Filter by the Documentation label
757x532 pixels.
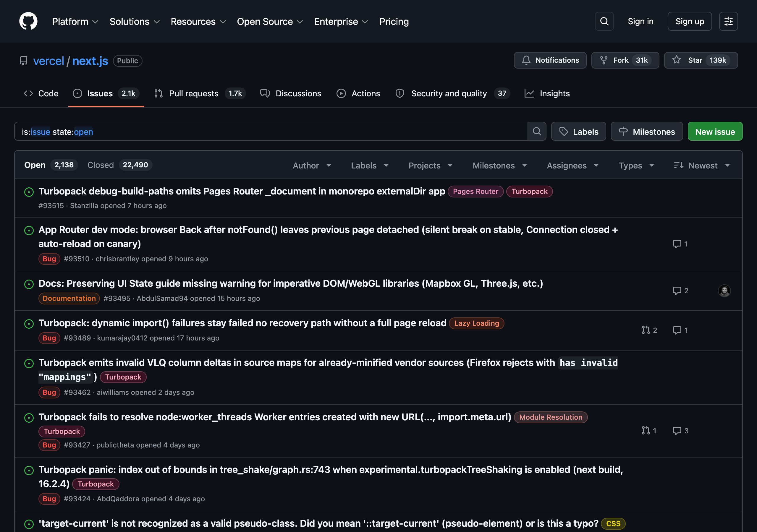[69, 298]
